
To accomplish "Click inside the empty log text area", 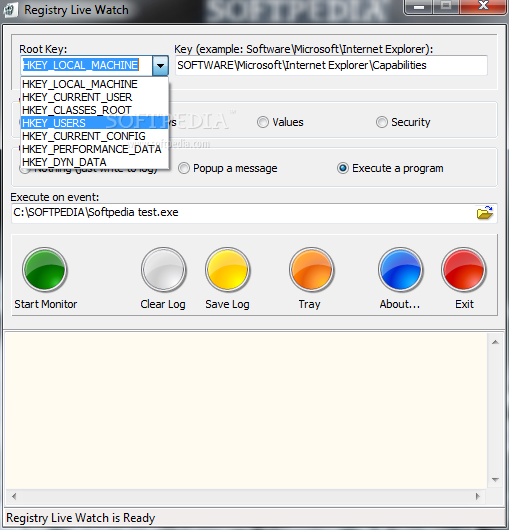I will [246, 411].
